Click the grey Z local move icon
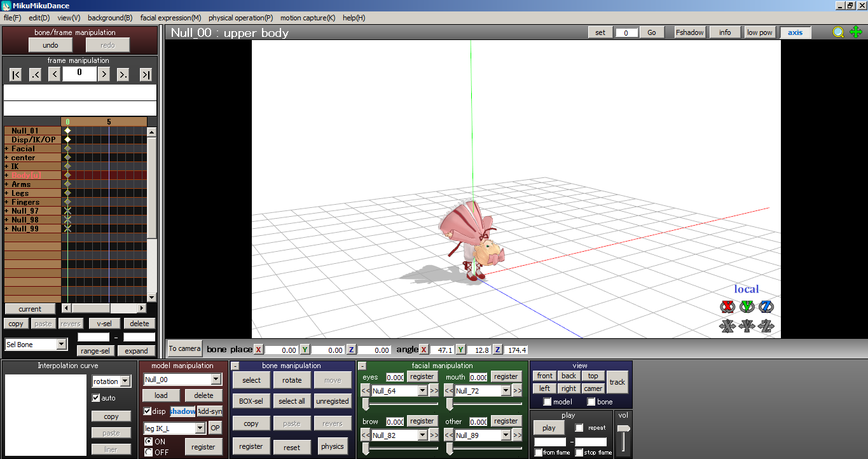This screenshot has width=868, height=459. (766, 326)
